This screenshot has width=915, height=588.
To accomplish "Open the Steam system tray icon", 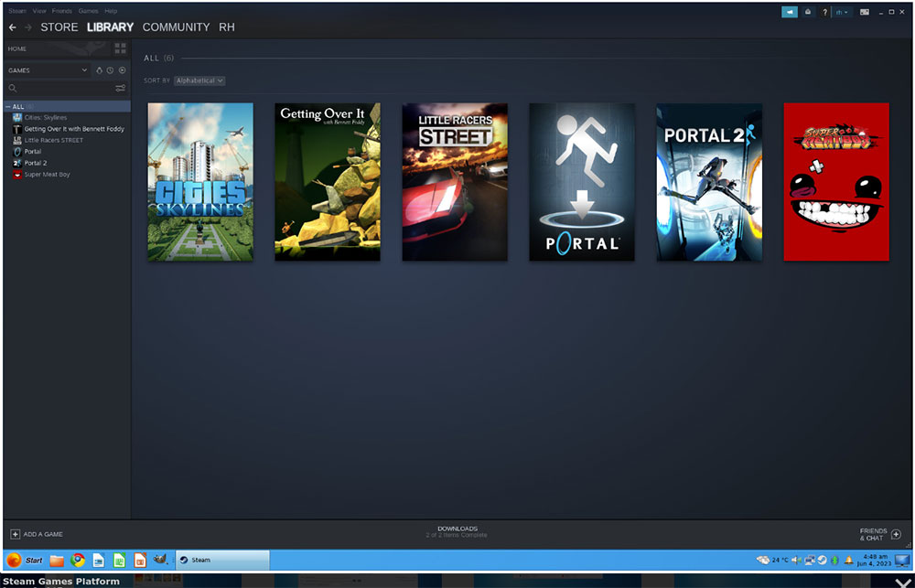I will coord(822,559).
